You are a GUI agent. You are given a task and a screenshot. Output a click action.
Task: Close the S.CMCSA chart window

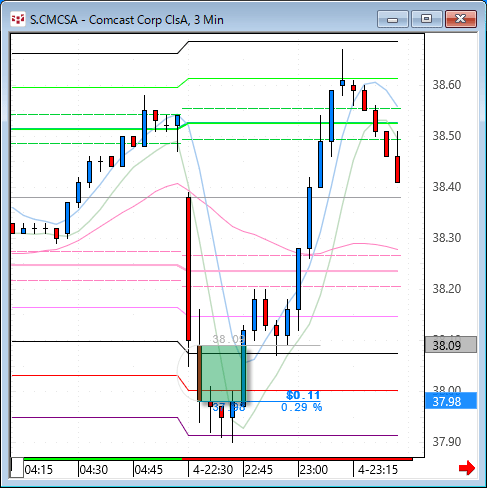click(461, 19)
